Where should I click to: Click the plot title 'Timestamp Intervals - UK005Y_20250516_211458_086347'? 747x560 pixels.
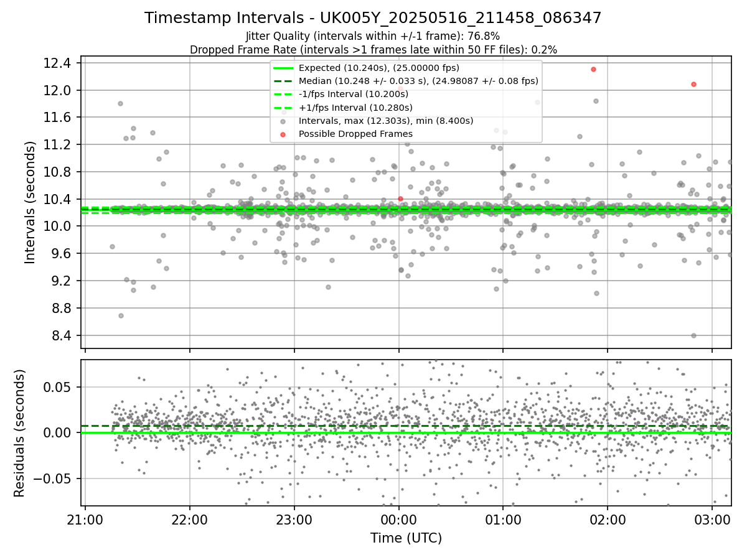pos(373,18)
